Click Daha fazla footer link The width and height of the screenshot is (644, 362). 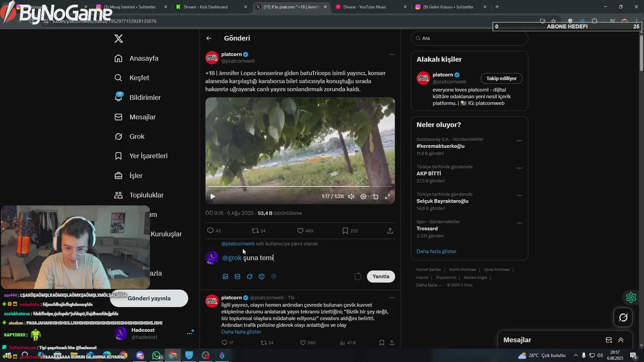point(429,285)
